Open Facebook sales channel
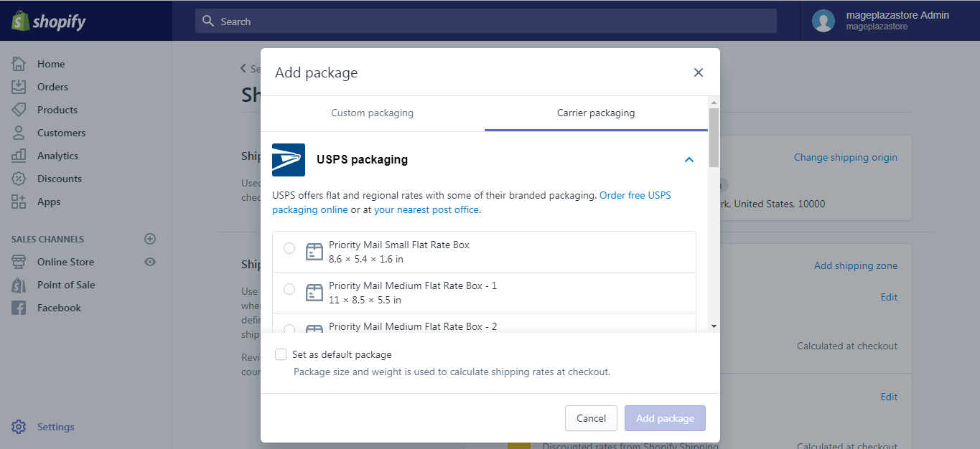The image size is (980, 449). 59,308
